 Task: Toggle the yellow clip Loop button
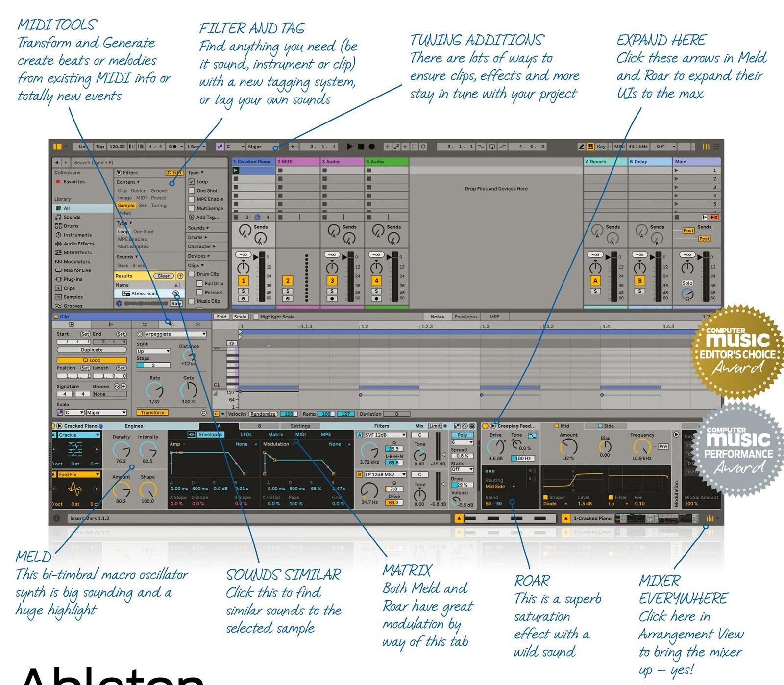tap(92, 360)
